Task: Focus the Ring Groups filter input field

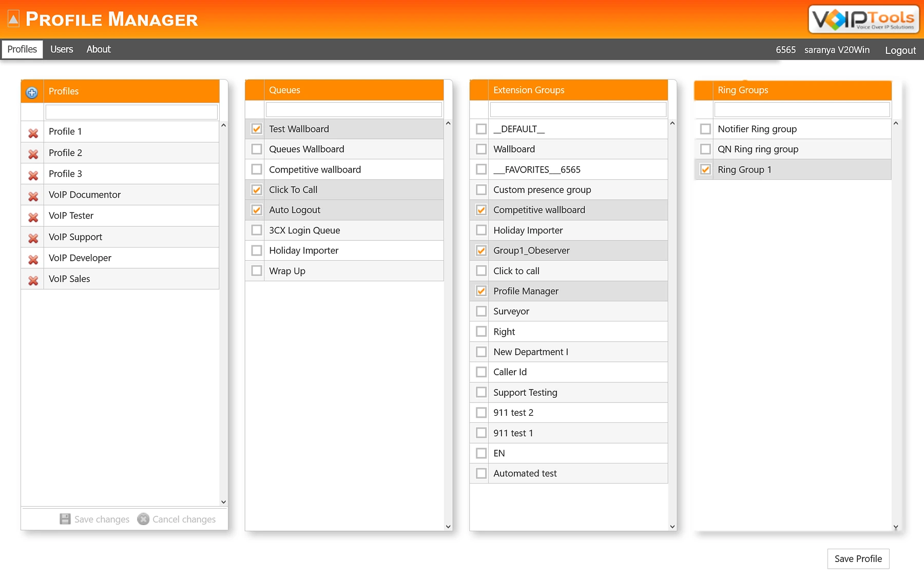Action: (x=802, y=109)
